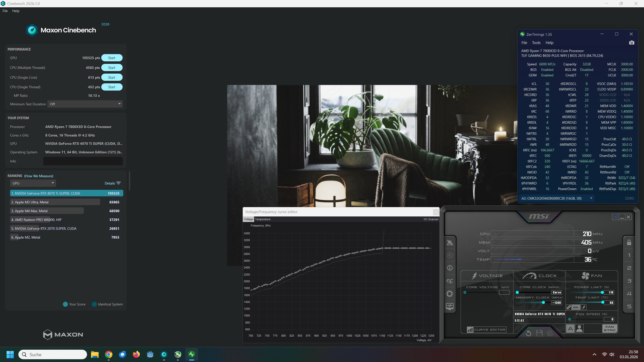Open the Tools menu in ZenTimings
The image size is (644, 362).
[536, 42]
